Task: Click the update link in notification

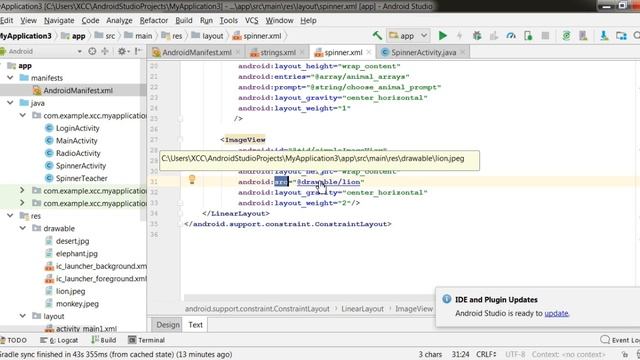Action: [556, 313]
